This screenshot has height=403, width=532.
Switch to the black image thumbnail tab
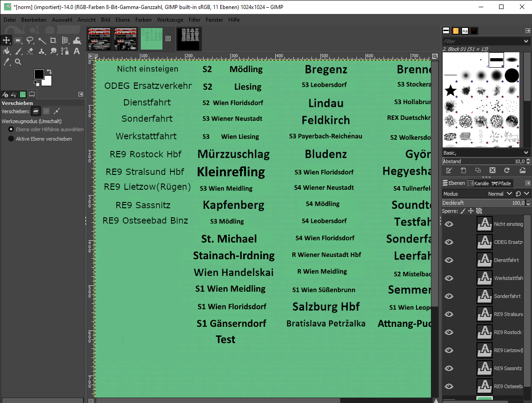[190, 39]
